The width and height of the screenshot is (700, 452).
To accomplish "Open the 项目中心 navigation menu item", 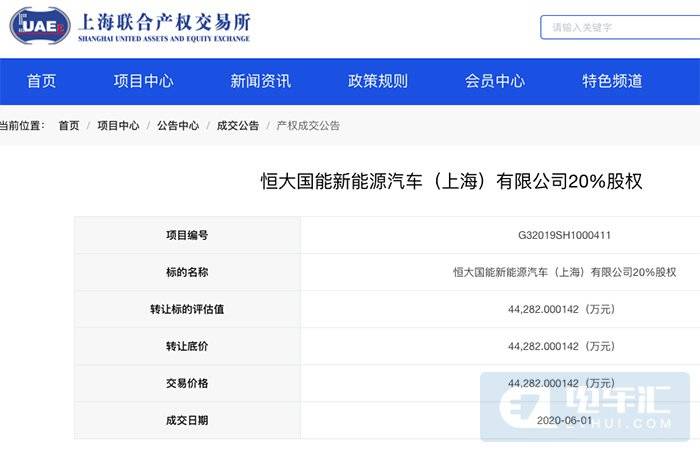I will point(143,81).
